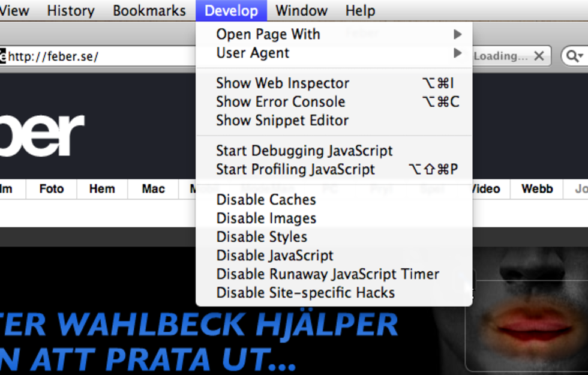Toggle Disable JavaScript option

point(275,255)
